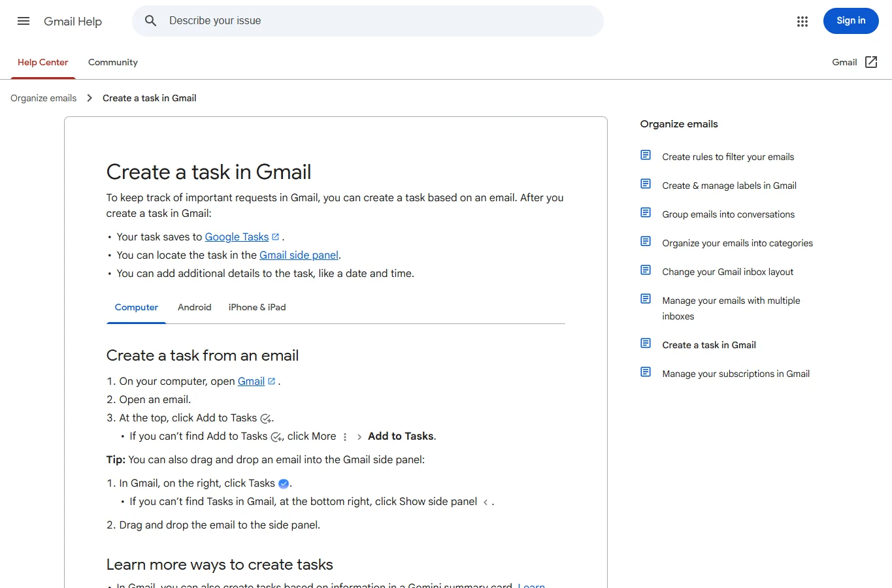
Task: Click the Show side panel chevron icon
Action: pyautogui.click(x=486, y=502)
